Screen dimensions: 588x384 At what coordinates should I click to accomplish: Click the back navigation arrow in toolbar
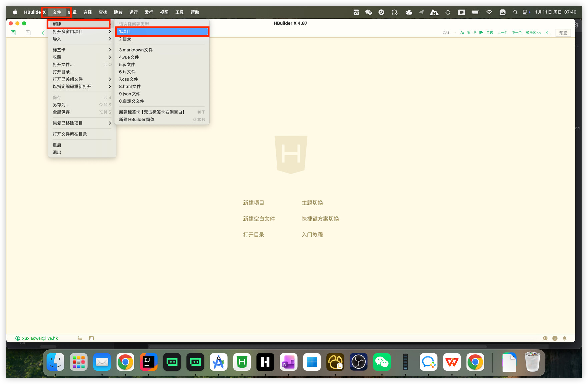pyautogui.click(x=43, y=33)
